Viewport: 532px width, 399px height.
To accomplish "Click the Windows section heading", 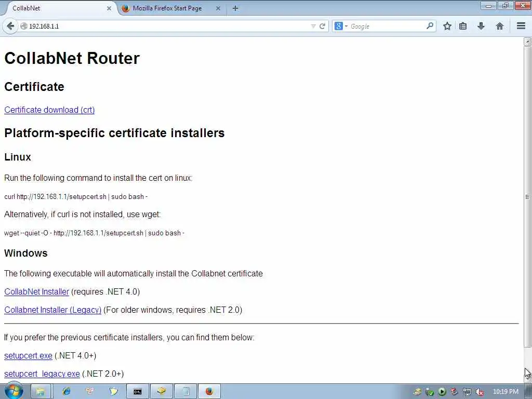I will point(26,253).
